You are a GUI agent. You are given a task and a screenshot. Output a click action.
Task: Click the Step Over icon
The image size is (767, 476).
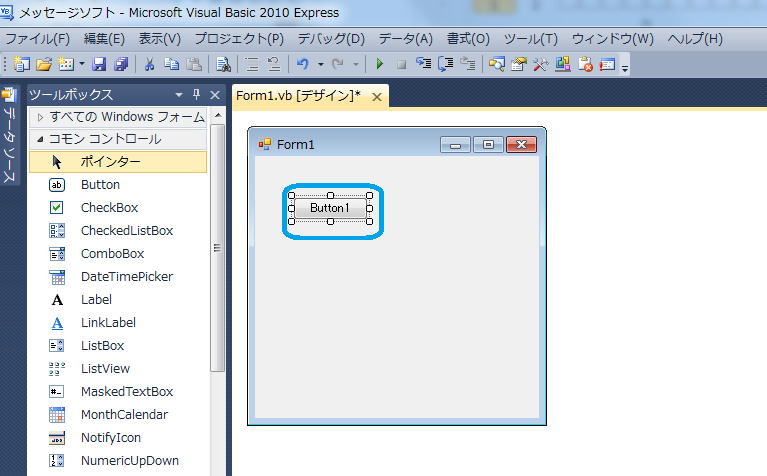(x=446, y=64)
